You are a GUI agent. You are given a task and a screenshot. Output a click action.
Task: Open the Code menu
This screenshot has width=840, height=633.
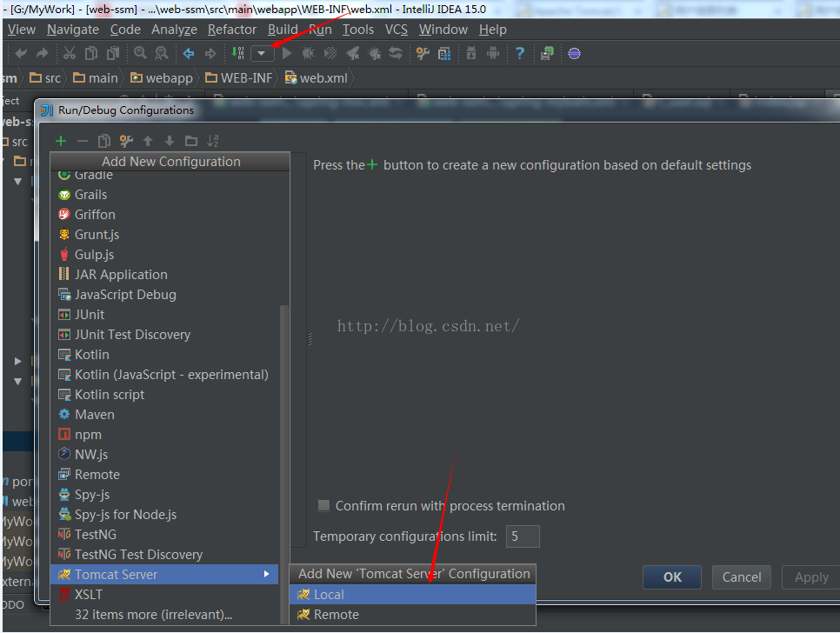pyautogui.click(x=125, y=30)
